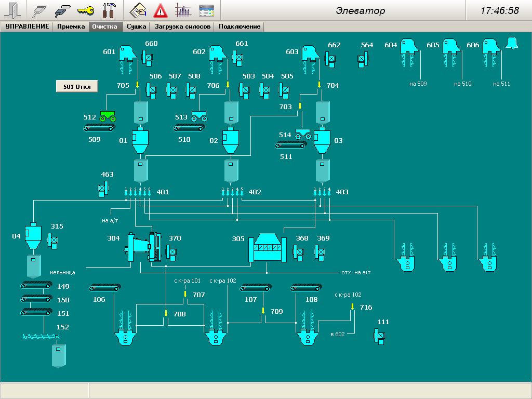Open the trends bar chart icon
The width and height of the screenshot is (532, 399).
(183, 10)
